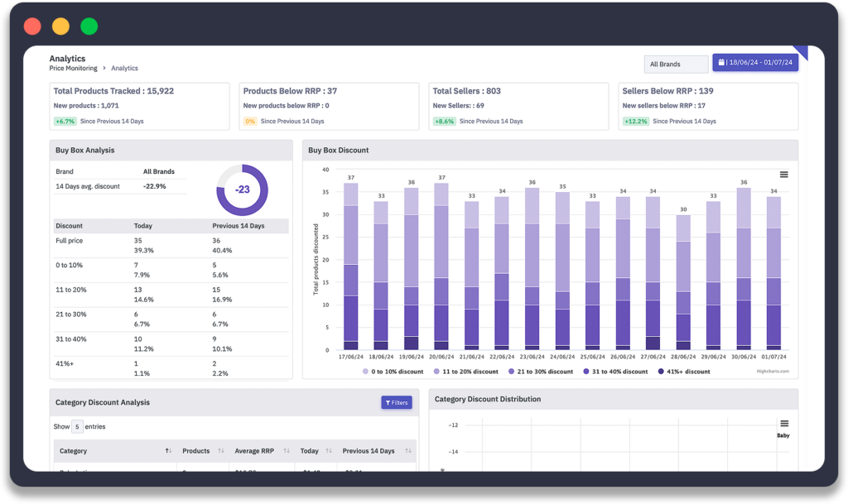Screen dimensions: 848x504
Task: Select the 31 to 40% discount row
Action: [x=171, y=344]
